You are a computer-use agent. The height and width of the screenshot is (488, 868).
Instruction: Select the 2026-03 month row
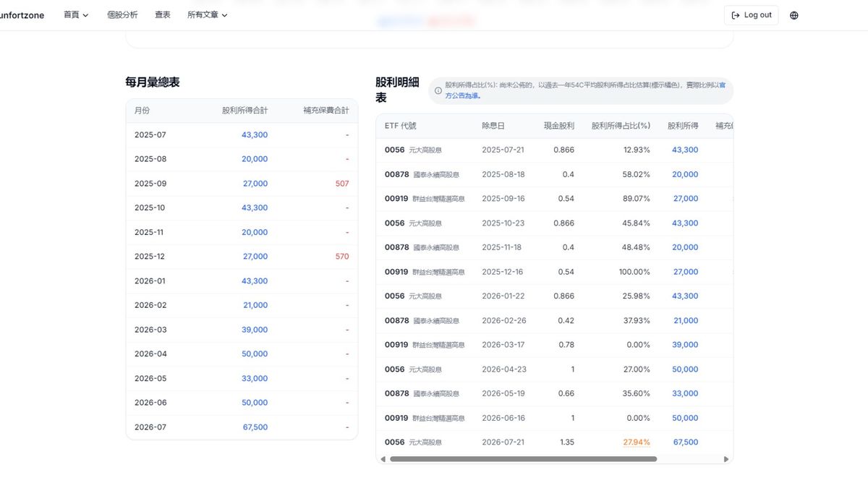(242, 330)
